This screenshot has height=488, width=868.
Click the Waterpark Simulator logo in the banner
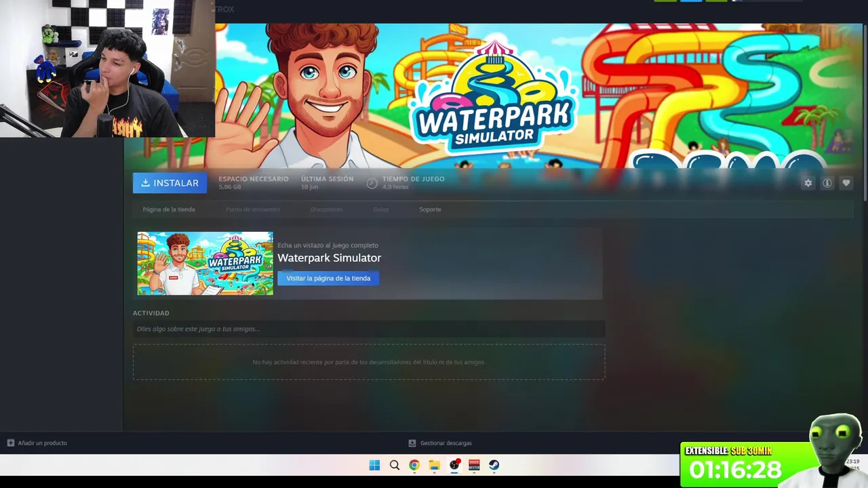pyautogui.click(x=493, y=98)
